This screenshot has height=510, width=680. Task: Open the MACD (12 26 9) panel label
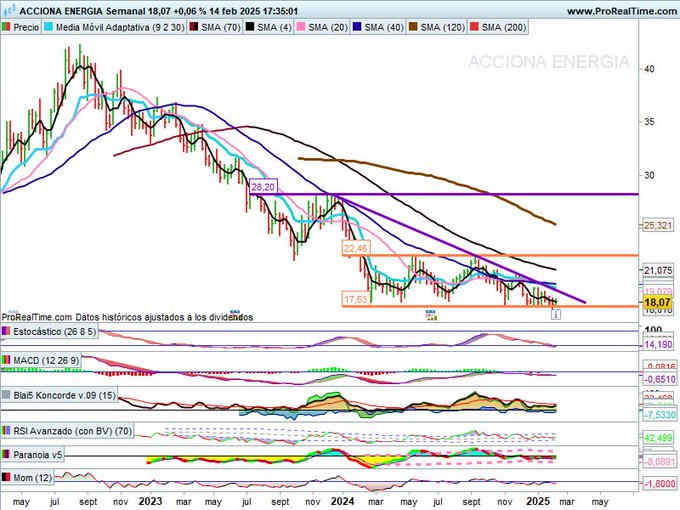[x=46, y=360]
